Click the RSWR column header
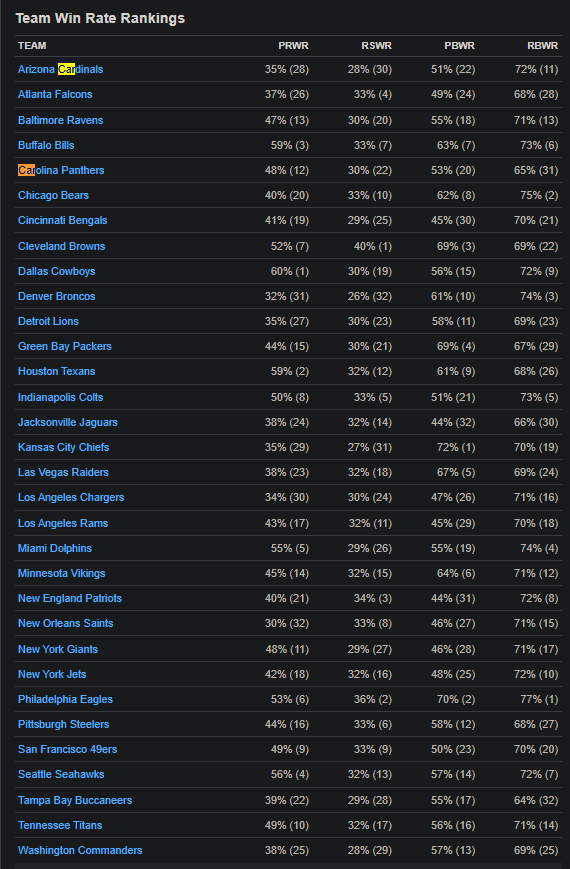Screen dimensions: 570x869 [376, 46]
